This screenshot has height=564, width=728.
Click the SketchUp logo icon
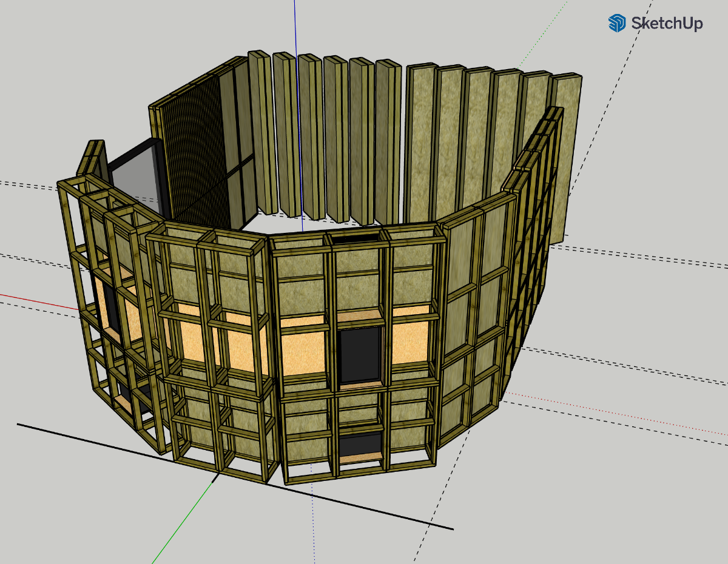coord(617,23)
